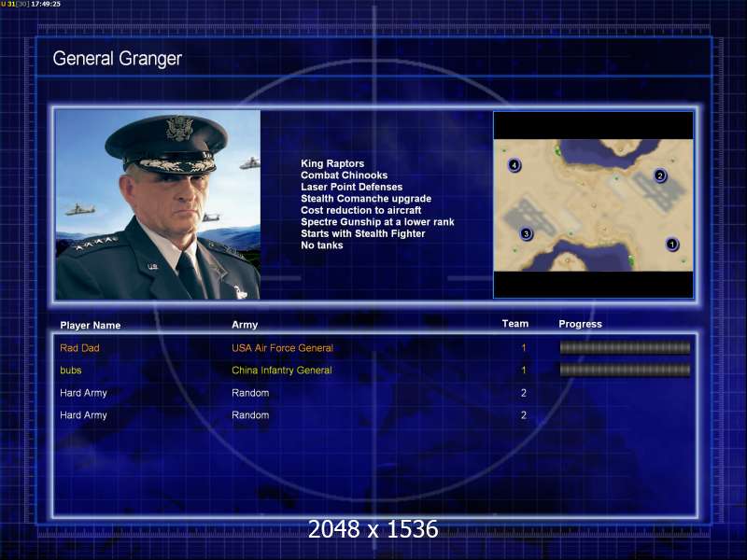
Task: Click the Army column header
Action: pyautogui.click(x=245, y=325)
